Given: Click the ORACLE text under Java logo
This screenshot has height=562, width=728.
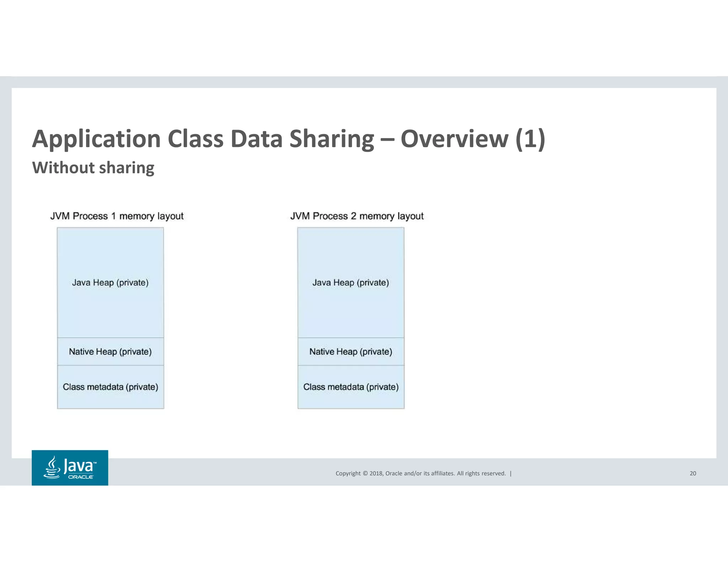Looking at the screenshot, I should click(x=81, y=477).
